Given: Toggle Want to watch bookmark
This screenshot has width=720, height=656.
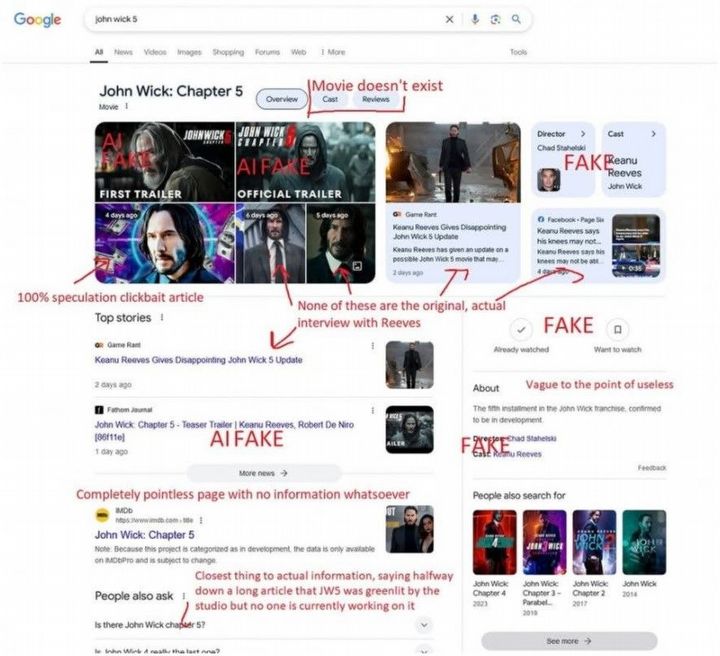Looking at the screenshot, I should pos(618,330).
